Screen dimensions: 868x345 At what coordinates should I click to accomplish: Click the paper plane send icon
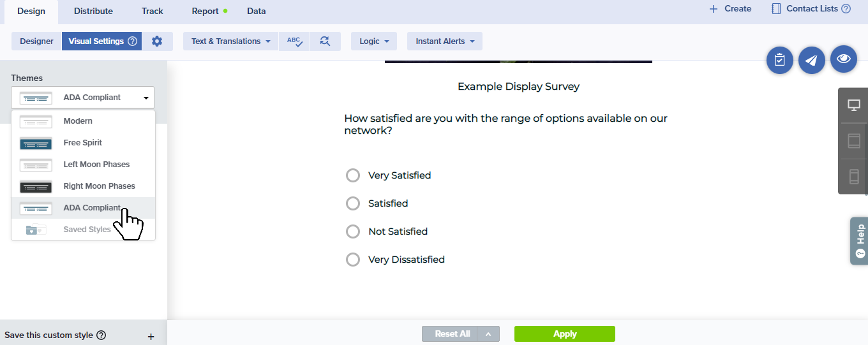[811, 60]
